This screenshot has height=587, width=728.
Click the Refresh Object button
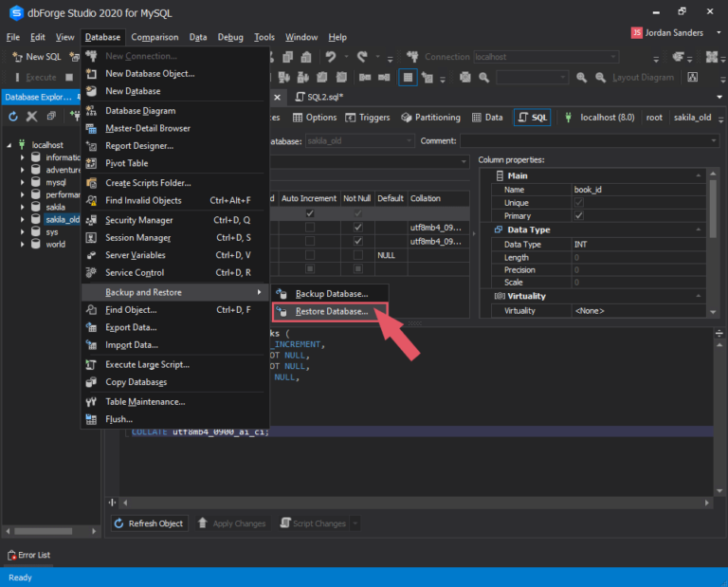click(x=150, y=523)
